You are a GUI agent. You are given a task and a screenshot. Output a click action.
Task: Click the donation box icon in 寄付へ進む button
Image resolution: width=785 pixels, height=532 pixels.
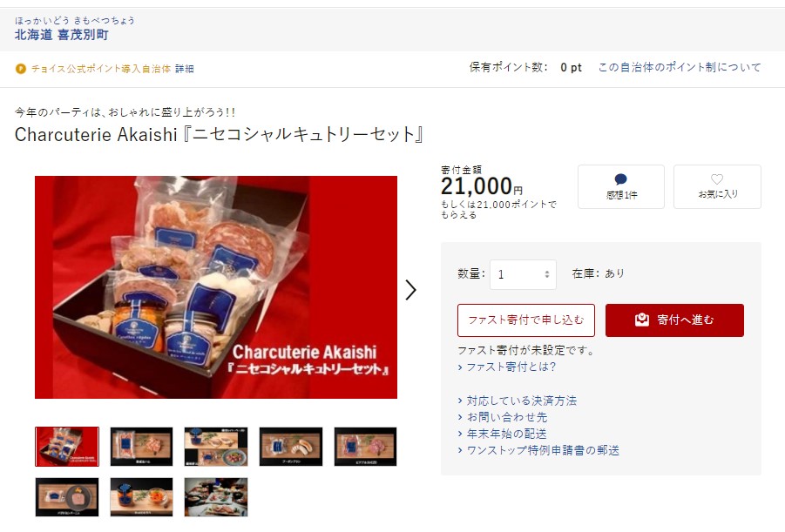click(642, 320)
